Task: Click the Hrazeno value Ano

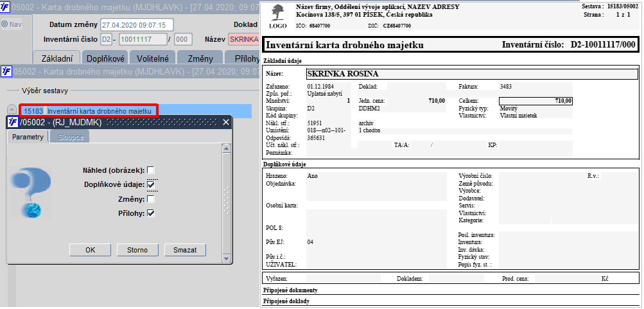Action: click(312, 176)
